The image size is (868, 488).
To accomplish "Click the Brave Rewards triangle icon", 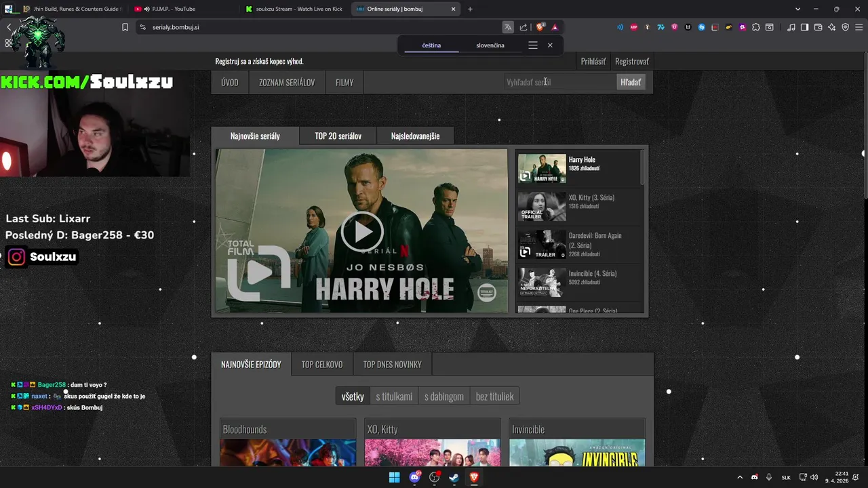I will coord(555,27).
